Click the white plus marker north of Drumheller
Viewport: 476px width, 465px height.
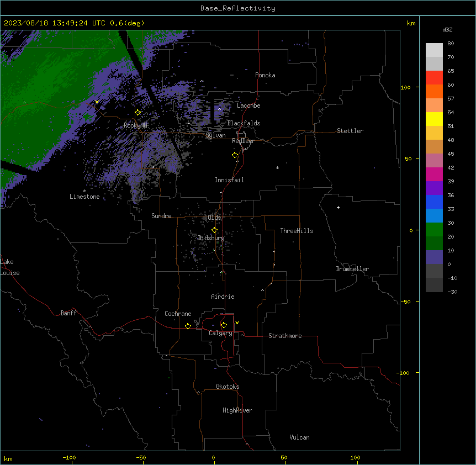[x=338, y=207]
